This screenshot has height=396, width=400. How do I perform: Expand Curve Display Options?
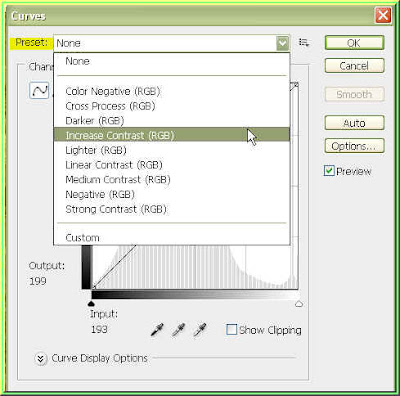click(41, 359)
